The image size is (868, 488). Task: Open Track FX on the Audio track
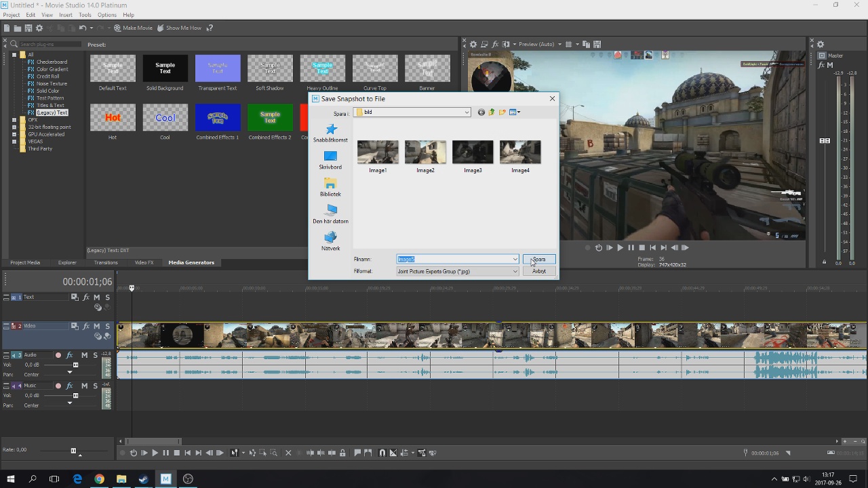(69, 355)
